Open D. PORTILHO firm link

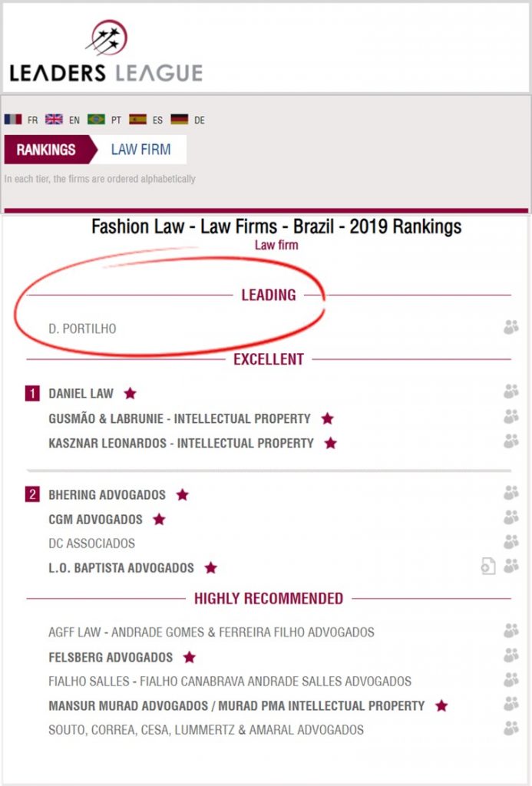(x=82, y=329)
